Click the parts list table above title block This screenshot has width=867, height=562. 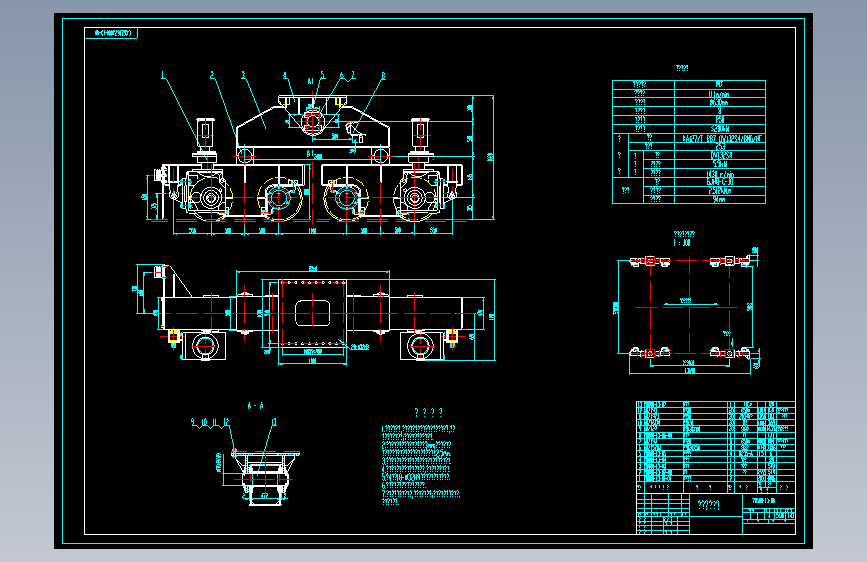point(716,447)
